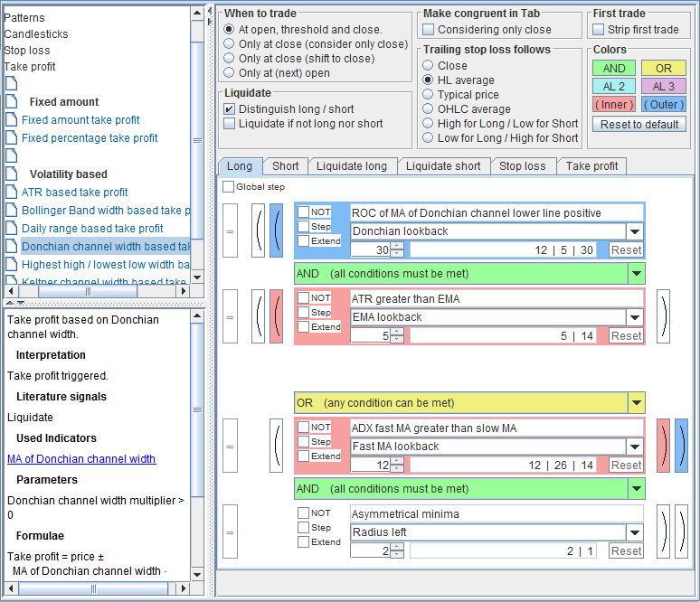Enable the Strip first trade checkbox
The width and height of the screenshot is (700, 602).
[600, 30]
